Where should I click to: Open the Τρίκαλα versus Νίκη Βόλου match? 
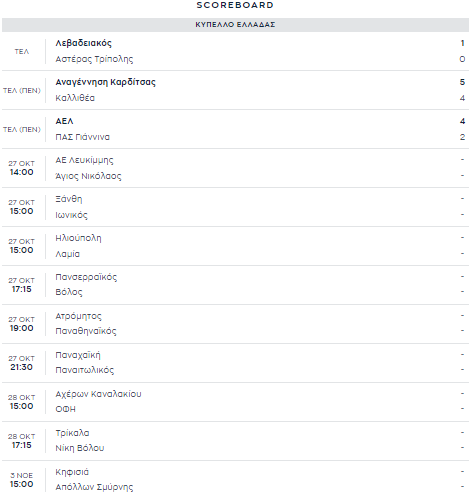(235, 441)
